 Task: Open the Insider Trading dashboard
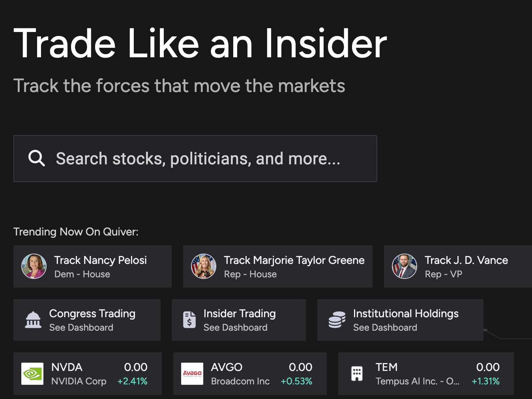(x=239, y=320)
